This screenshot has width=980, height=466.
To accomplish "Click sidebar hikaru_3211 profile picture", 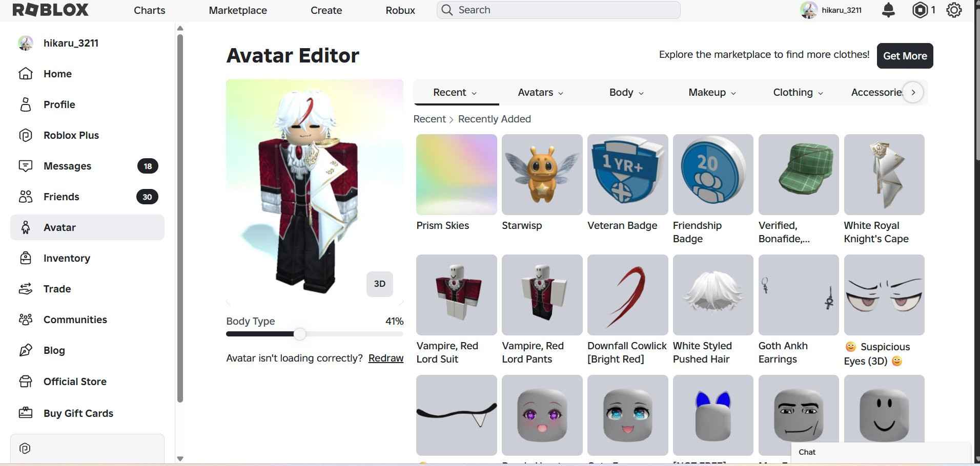I will pos(26,43).
